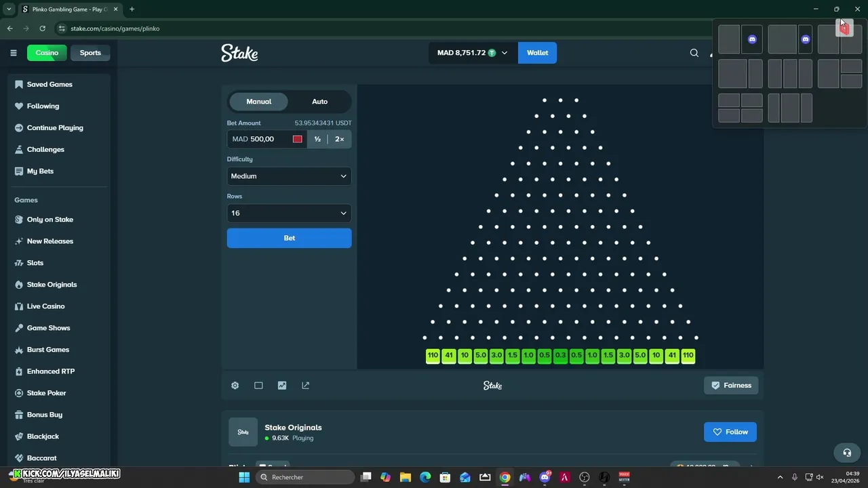
Task: Open File Explorer from taskbar
Action: (405, 477)
